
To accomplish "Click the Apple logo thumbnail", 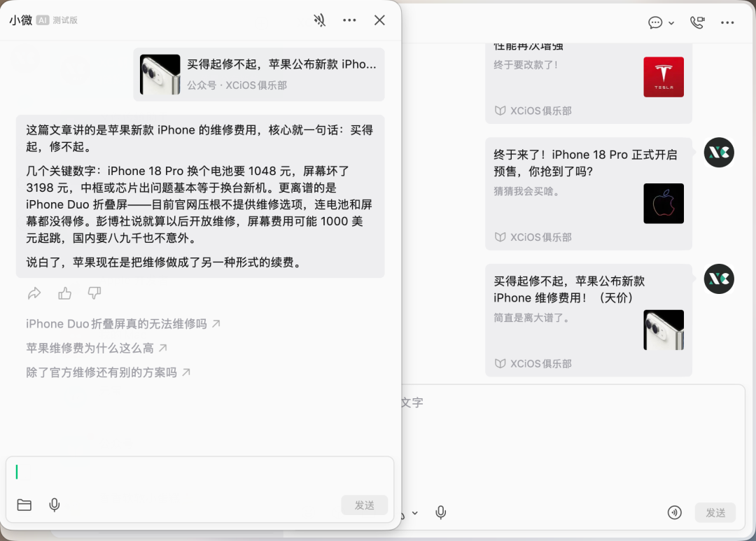I will 664,204.
